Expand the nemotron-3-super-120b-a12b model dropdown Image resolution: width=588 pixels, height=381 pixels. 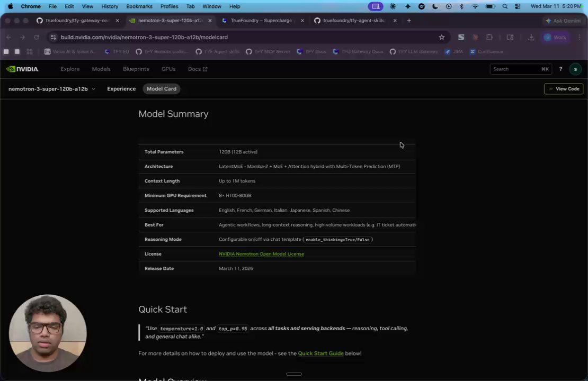point(52,89)
